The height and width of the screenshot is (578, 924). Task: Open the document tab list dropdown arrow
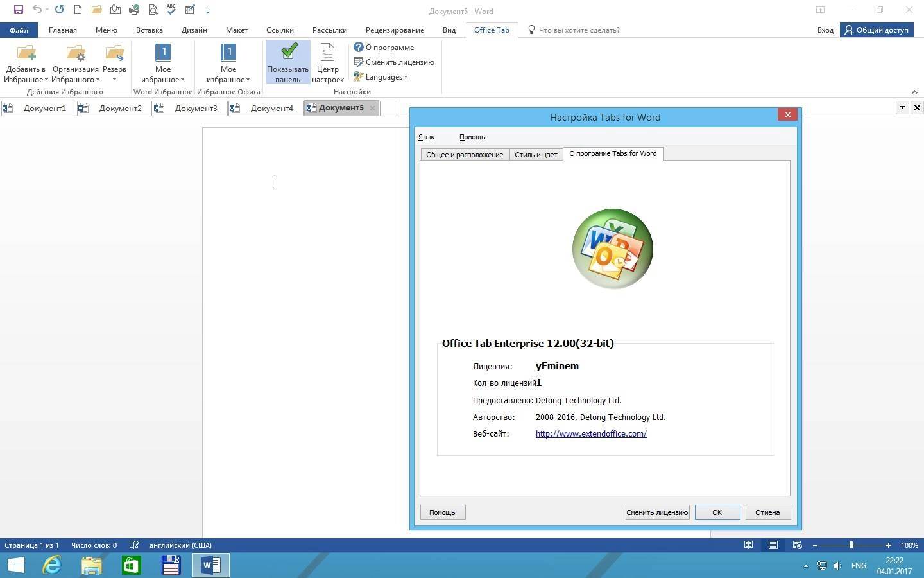[x=902, y=107]
